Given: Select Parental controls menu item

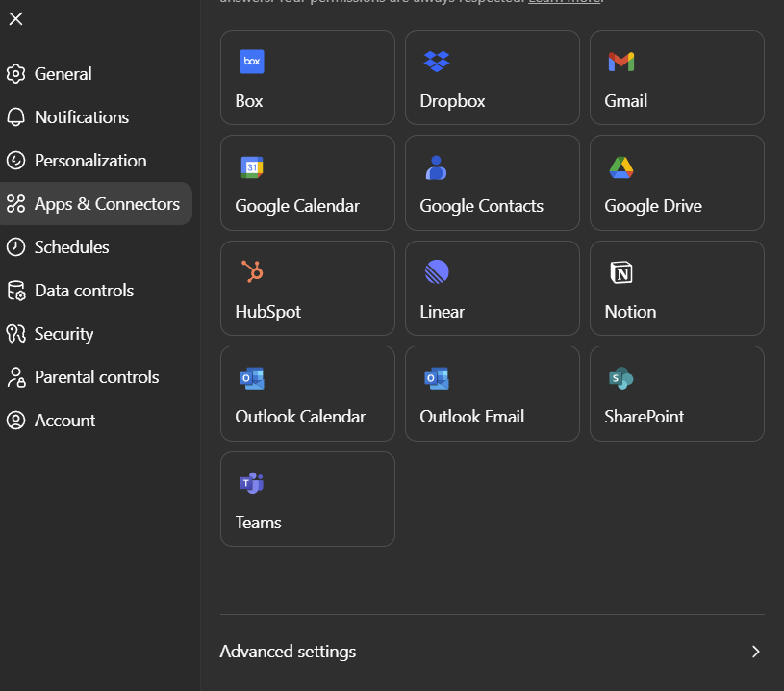Looking at the screenshot, I should (x=96, y=377).
